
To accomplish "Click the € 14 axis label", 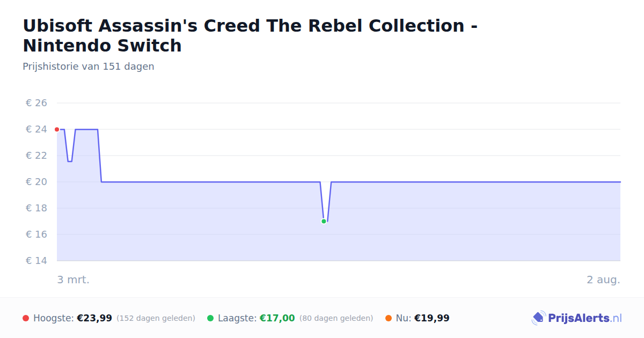I will point(36,261).
